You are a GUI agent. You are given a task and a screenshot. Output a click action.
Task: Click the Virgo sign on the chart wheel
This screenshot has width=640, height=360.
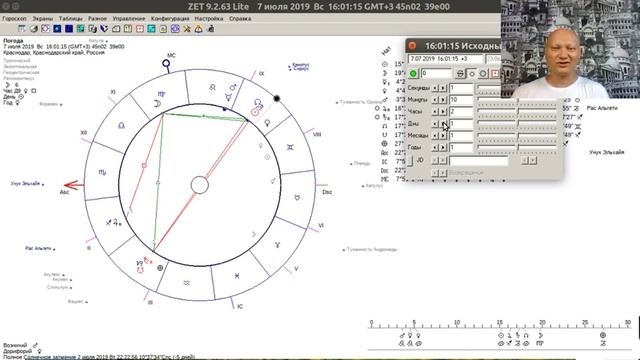[161, 94]
